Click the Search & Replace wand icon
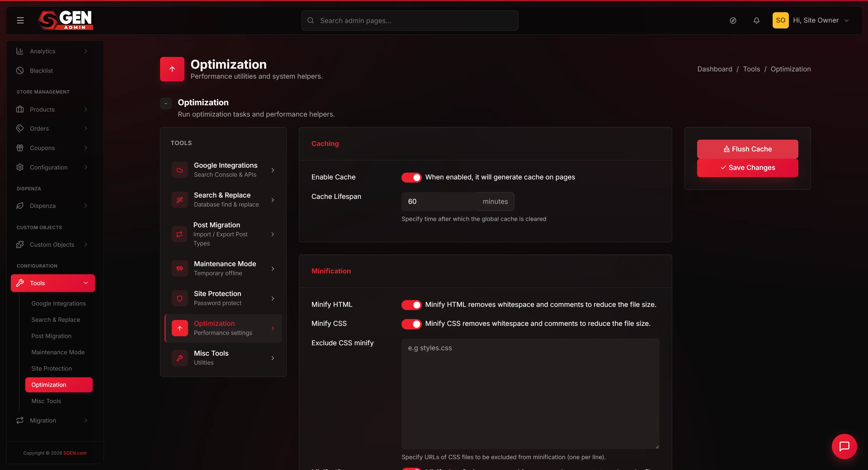 (180, 200)
